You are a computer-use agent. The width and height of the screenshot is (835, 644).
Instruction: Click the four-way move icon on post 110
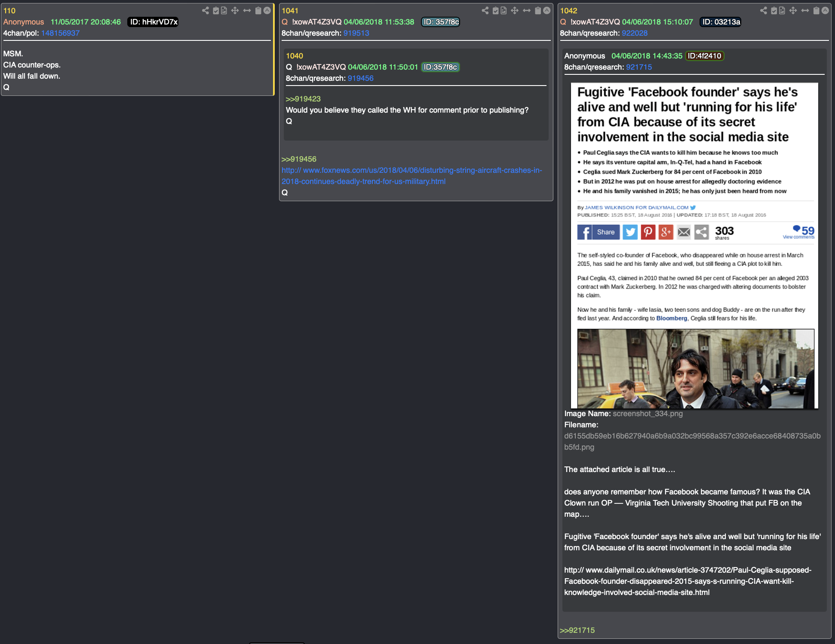coord(235,10)
